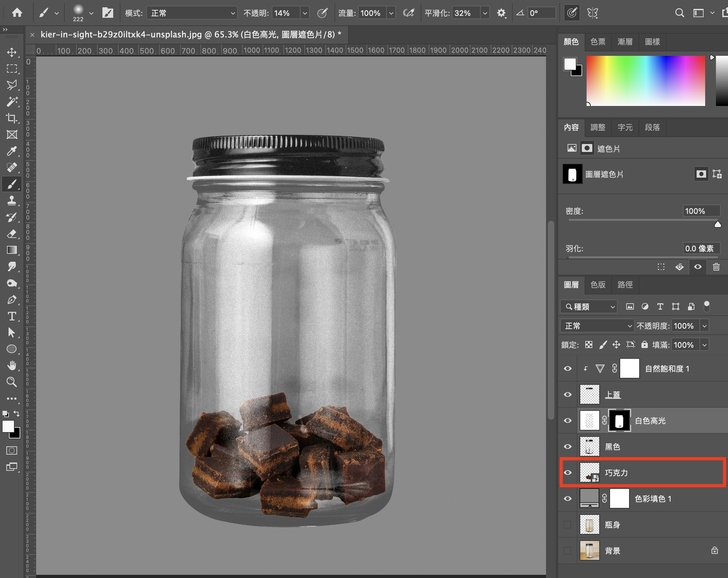Hide the 上蓋 layer
Image resolution: width=728 pixels, height=578 pixels.
(x=568, y=395)
